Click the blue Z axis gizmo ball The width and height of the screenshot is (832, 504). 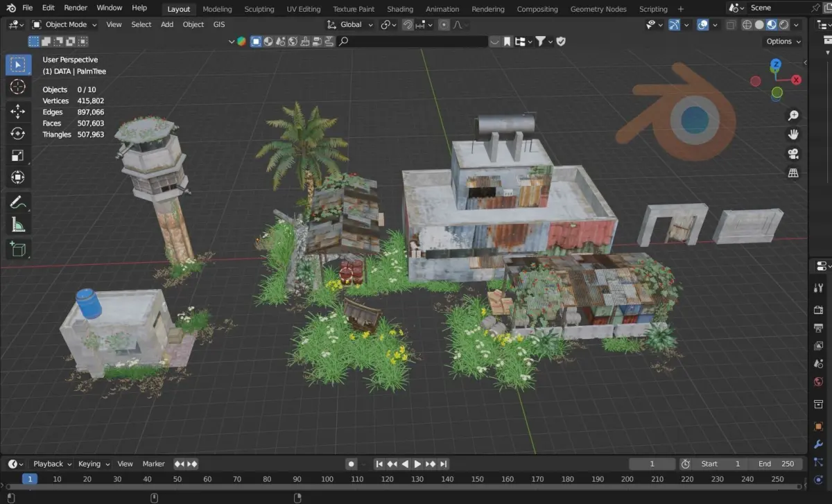point(777,64)
